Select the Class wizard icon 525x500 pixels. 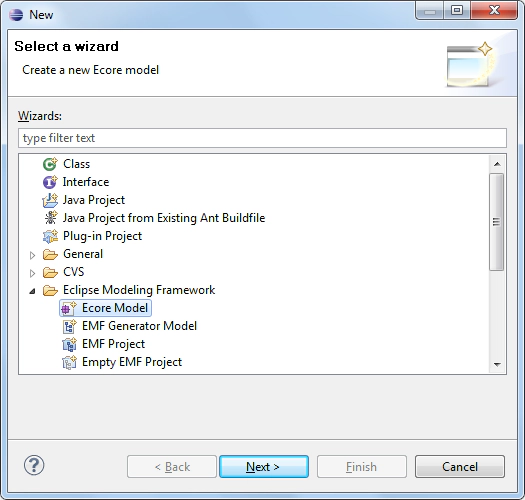point(50,164)
